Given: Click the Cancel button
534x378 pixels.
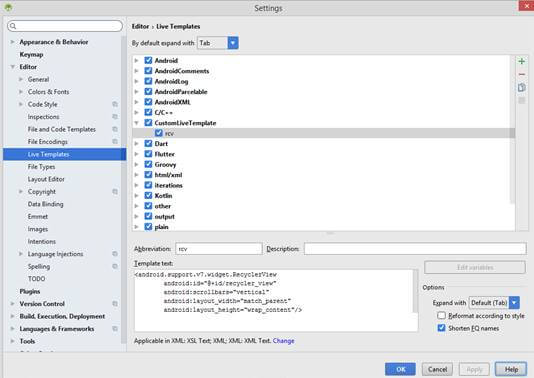Looking at the screenshot, I should coord(437,369).
